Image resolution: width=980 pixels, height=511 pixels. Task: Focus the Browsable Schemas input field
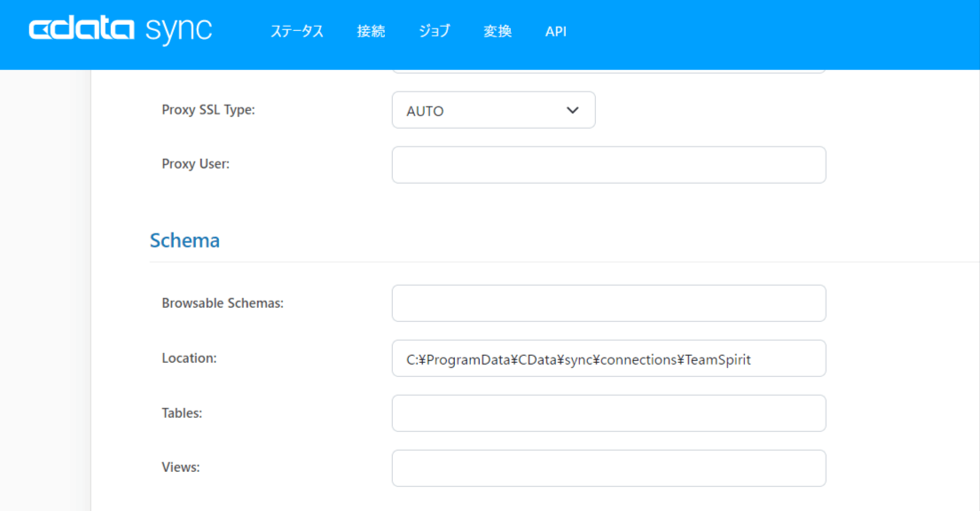point(608,303)
